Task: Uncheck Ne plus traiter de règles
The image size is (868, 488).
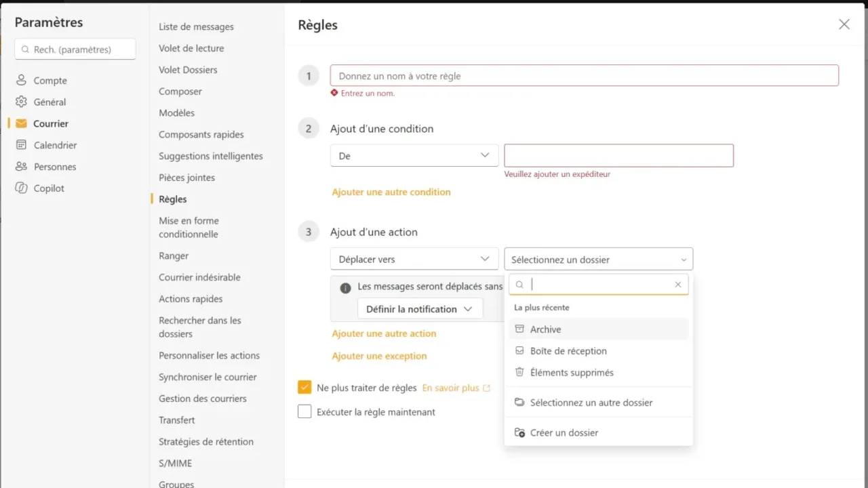Action: point(304,388)
